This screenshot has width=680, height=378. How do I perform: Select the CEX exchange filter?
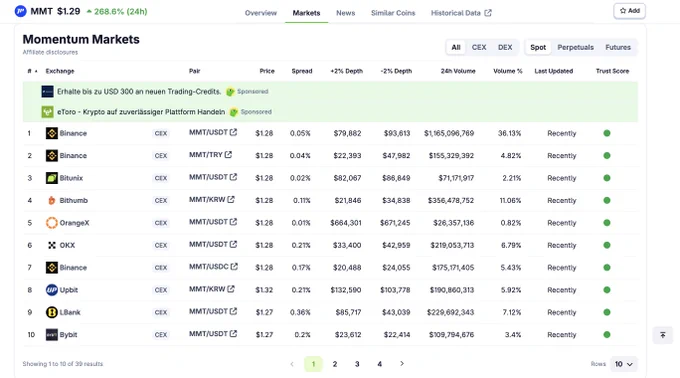tap(479, 47)
